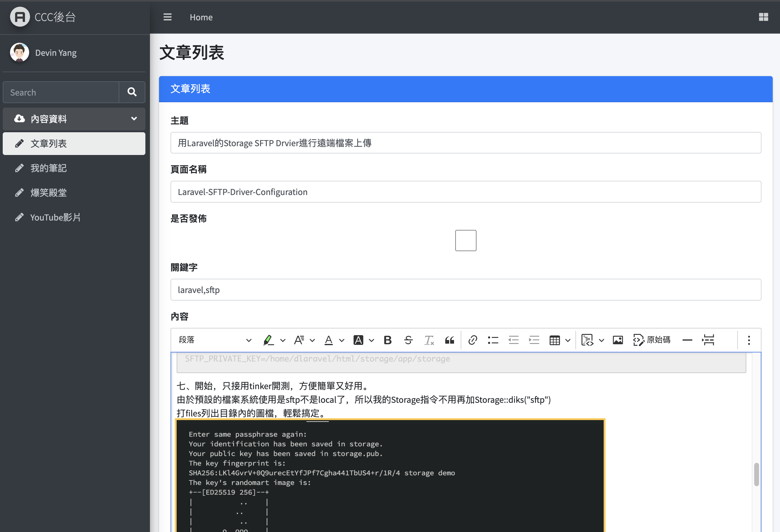Click font background color icon
This screenshot has height=532, width=780.
coord(358,340)
